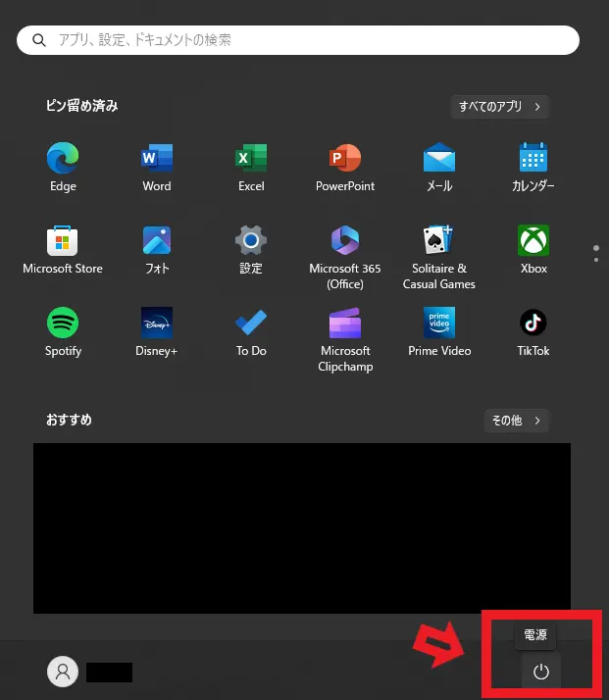Open the user account avatar
This screenshot has height=700, width=609.
(x=63, y=672)
